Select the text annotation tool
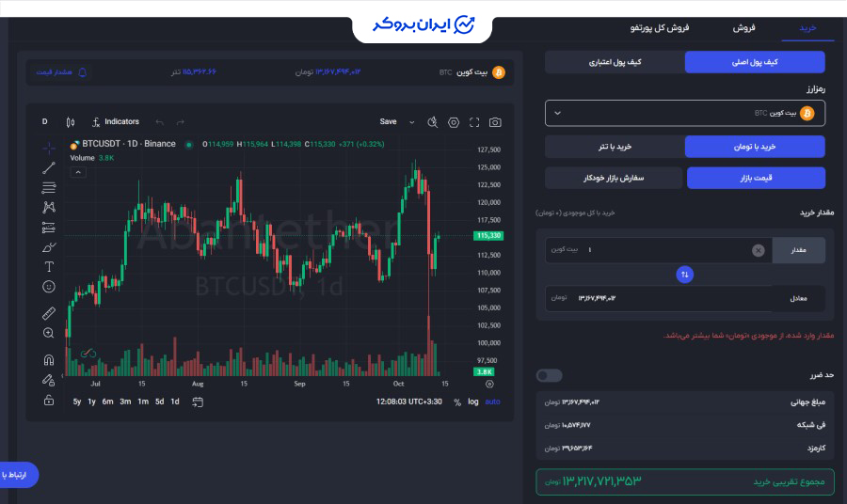This screenshot has width=847, height=504. 49,267
